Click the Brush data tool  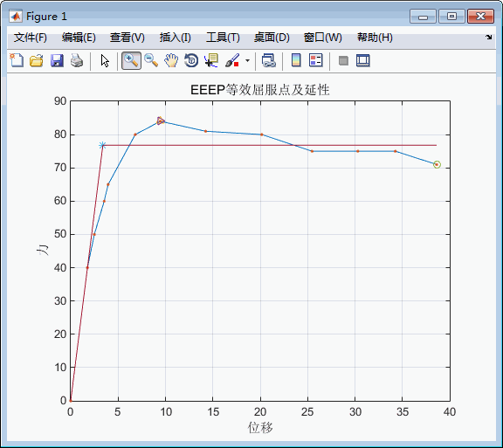click(x=232, y=60)
